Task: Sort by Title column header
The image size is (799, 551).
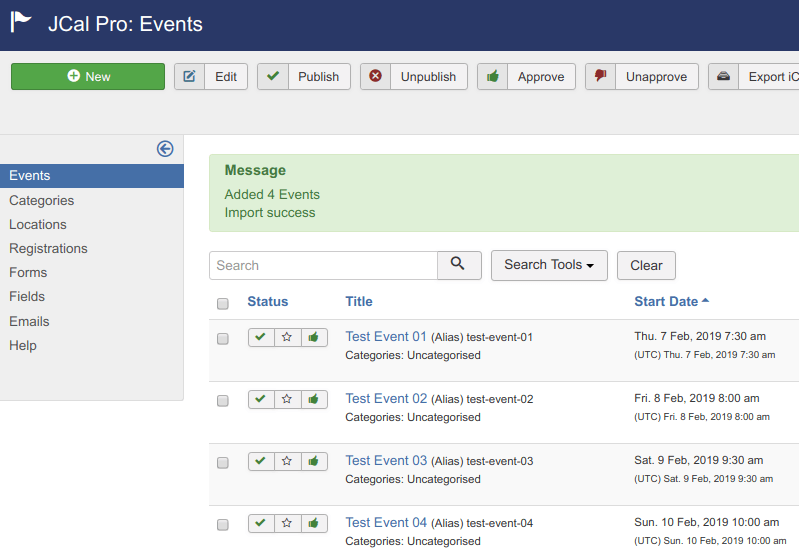Action: (x=359, y=302)
